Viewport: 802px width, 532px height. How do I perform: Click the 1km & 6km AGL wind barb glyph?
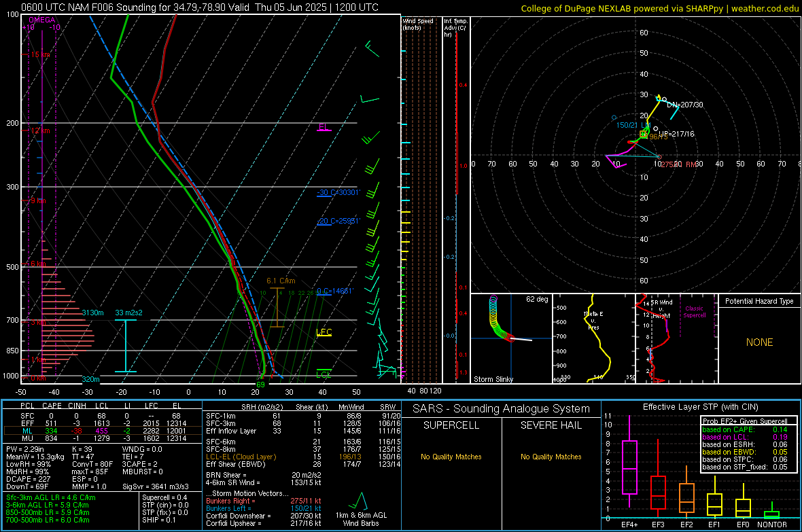click(361, 501)
